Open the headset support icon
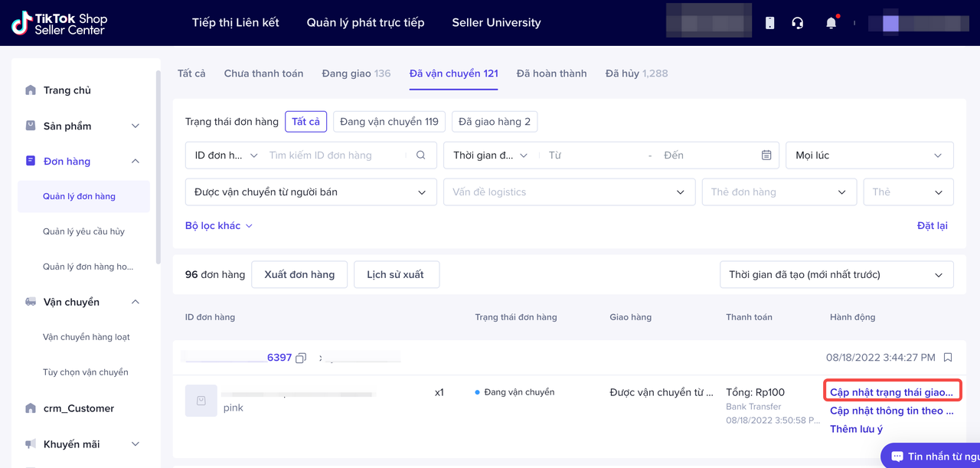 [797, 23]
